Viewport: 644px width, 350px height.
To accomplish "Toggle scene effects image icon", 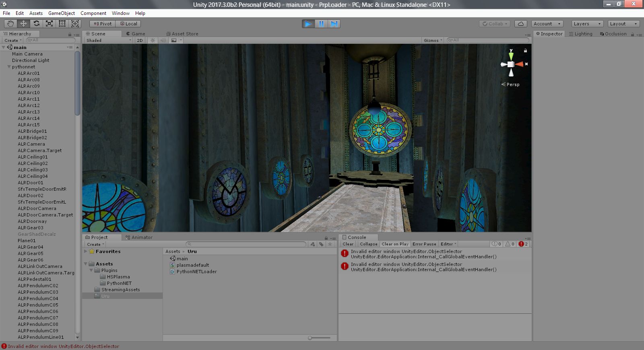I will click(x=174, y=40).
